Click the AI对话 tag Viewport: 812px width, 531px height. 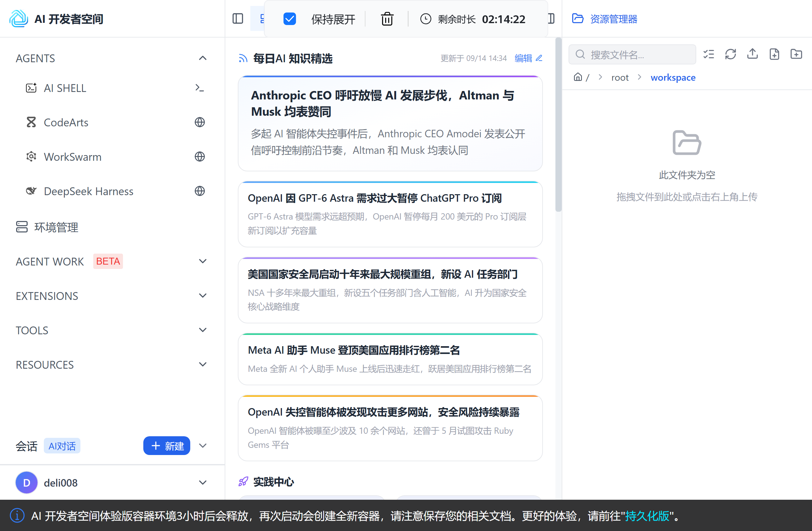click(x=62, y=446)
